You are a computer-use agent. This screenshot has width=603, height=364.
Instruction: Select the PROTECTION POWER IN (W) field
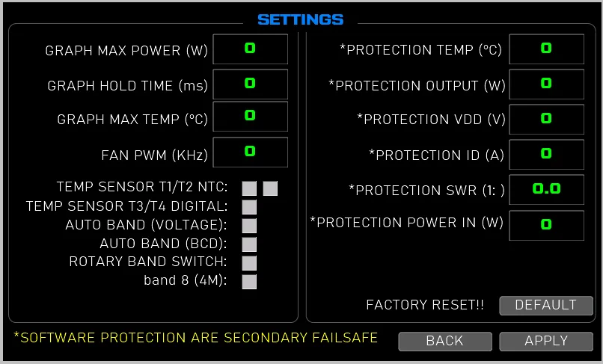[546, 225]
